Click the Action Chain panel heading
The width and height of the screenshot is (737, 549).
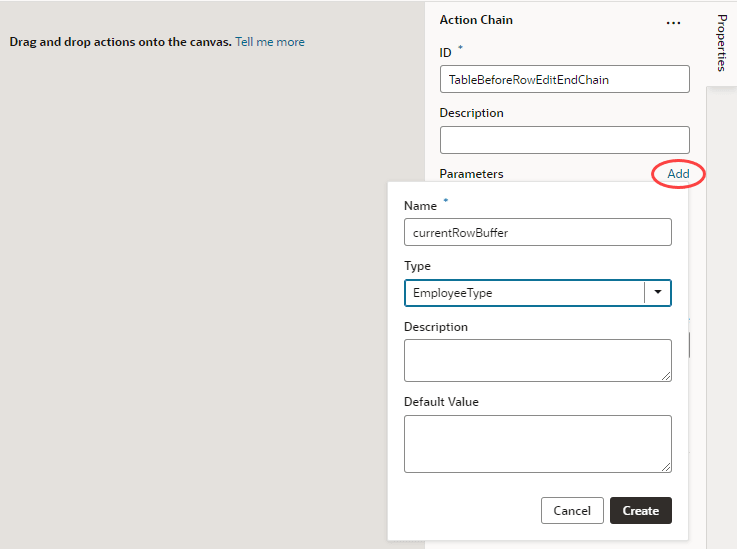click(x=476, y=20)
